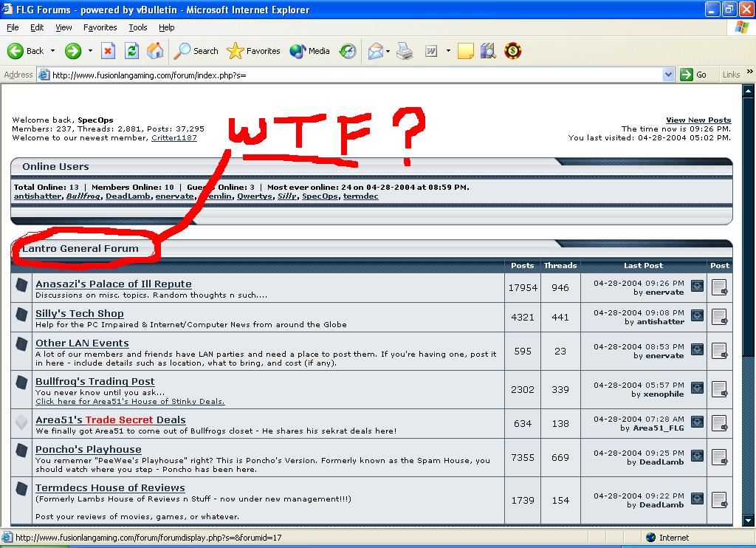Image resolution: width=756 pixels, height=548 pixels.
Task: Click into the address bar URL field
Action: coord(354,75)
